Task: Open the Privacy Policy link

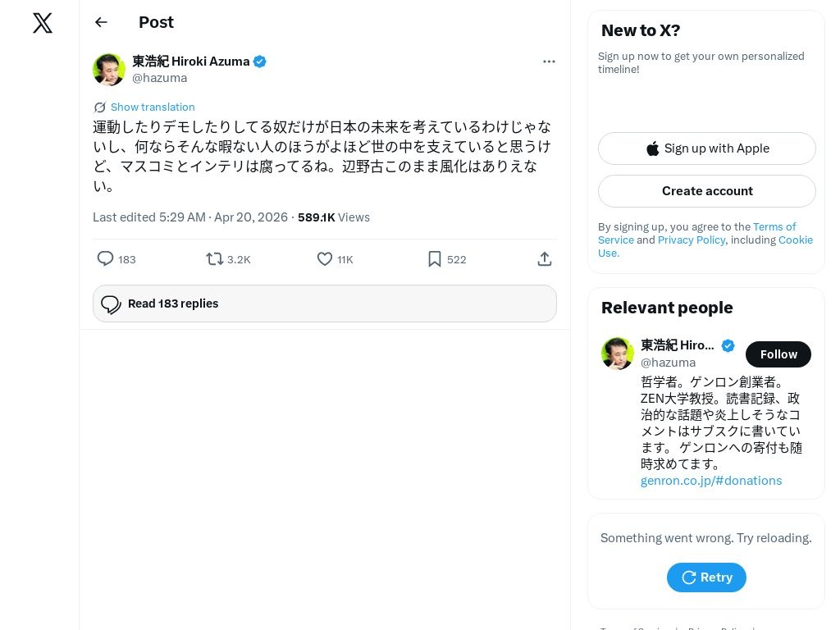Action: tap(691, 240)
